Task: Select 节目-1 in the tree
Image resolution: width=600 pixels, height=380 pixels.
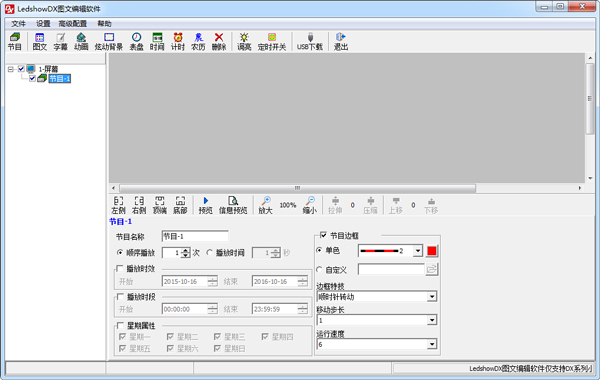Action: 60,78
